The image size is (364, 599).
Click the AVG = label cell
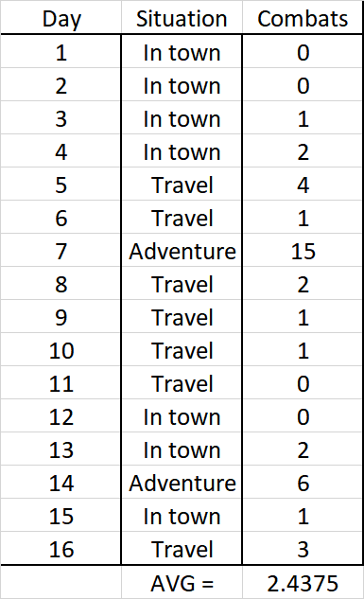[182, 582]
